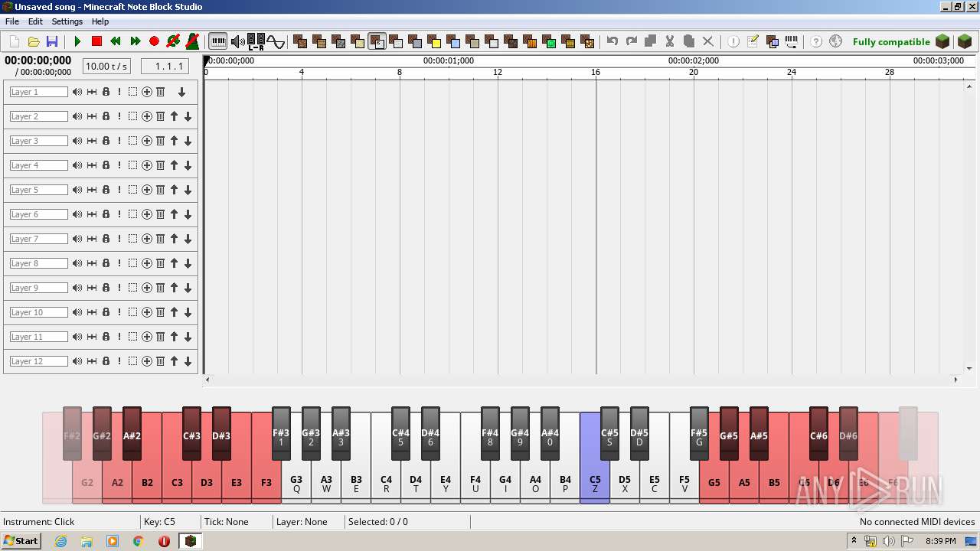The height and width of the screenshot is (551, 980).
Task: Stop playback with red square button
Action: click(96, 41)
